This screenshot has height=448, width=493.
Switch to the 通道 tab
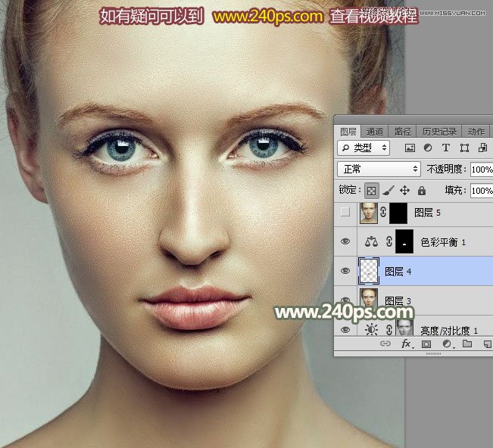coord(375,131)
